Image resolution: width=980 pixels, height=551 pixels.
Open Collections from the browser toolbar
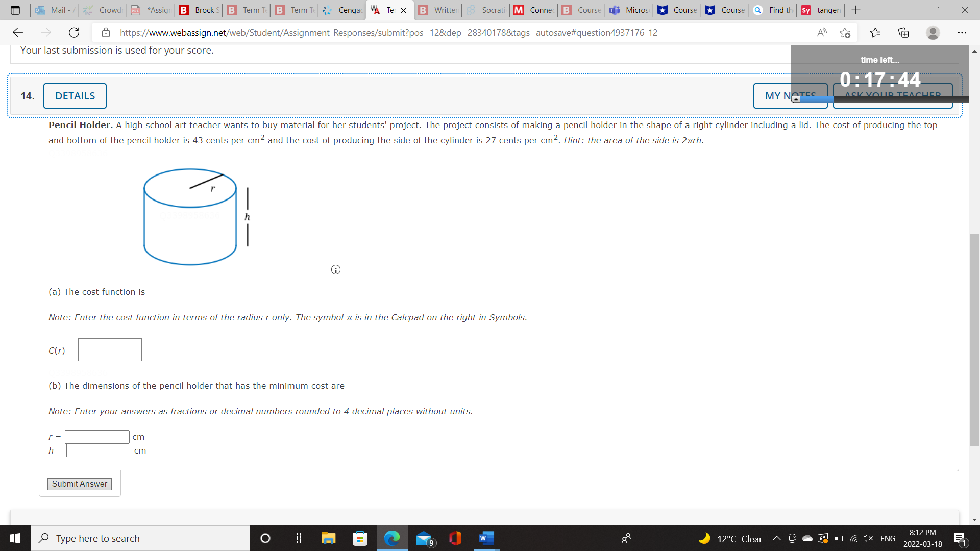click(x=903, y=32)
